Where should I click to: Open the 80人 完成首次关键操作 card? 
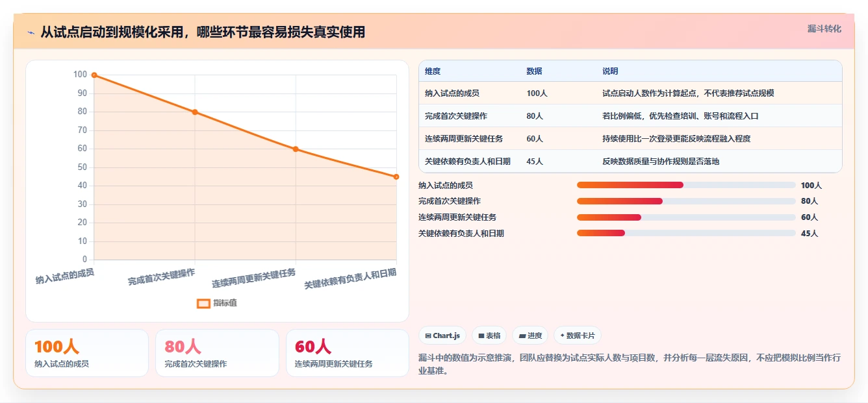tap(217, 353)
